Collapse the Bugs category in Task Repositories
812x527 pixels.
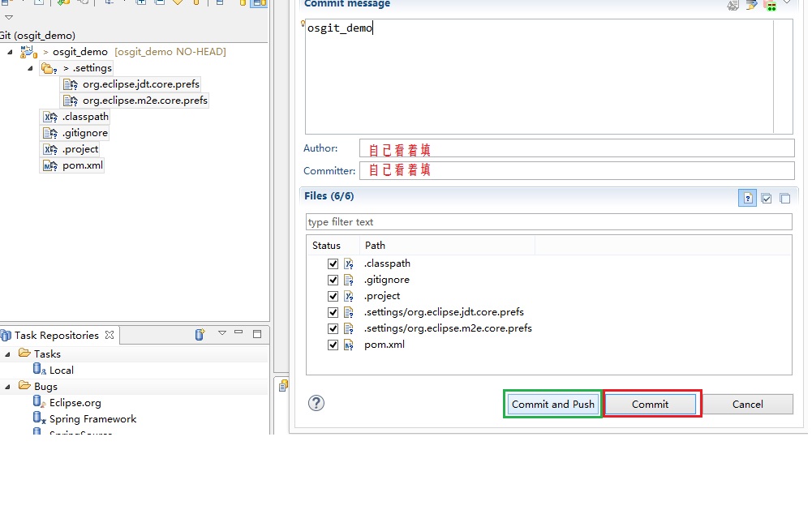click(7, 387)
